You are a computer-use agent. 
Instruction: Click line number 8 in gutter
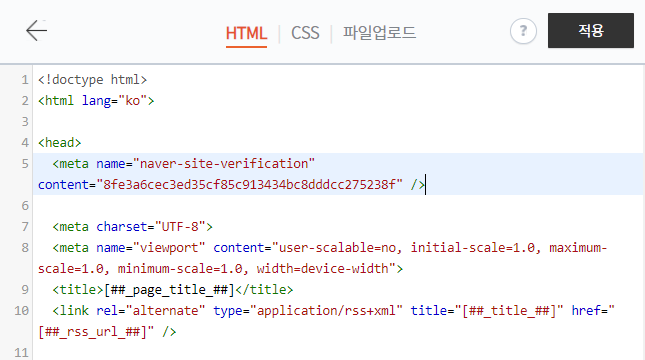point(25,247)
